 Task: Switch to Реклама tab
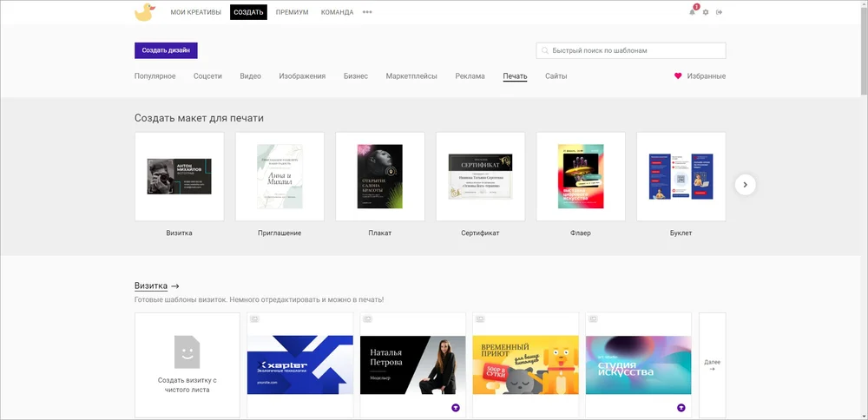click(x=470, y=76)
